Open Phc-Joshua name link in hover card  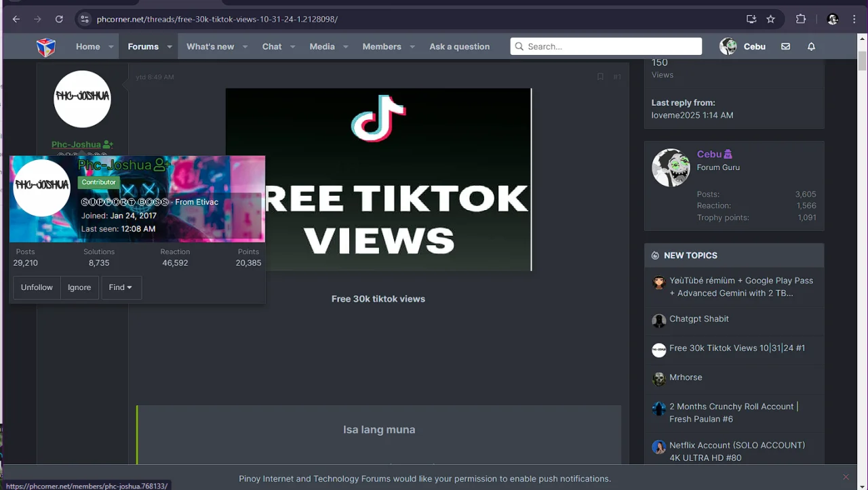[x=115, y=165]
